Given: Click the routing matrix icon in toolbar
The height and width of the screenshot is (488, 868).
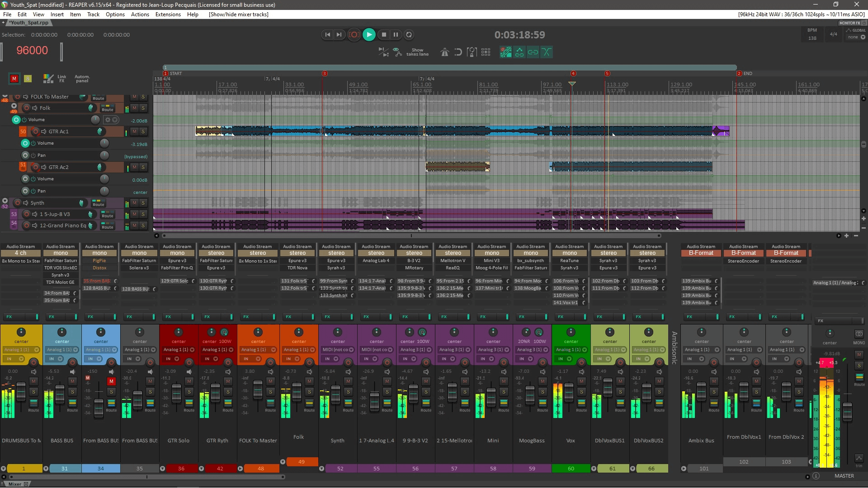Looking at the screenshot, I should click(x=486, y=52).
